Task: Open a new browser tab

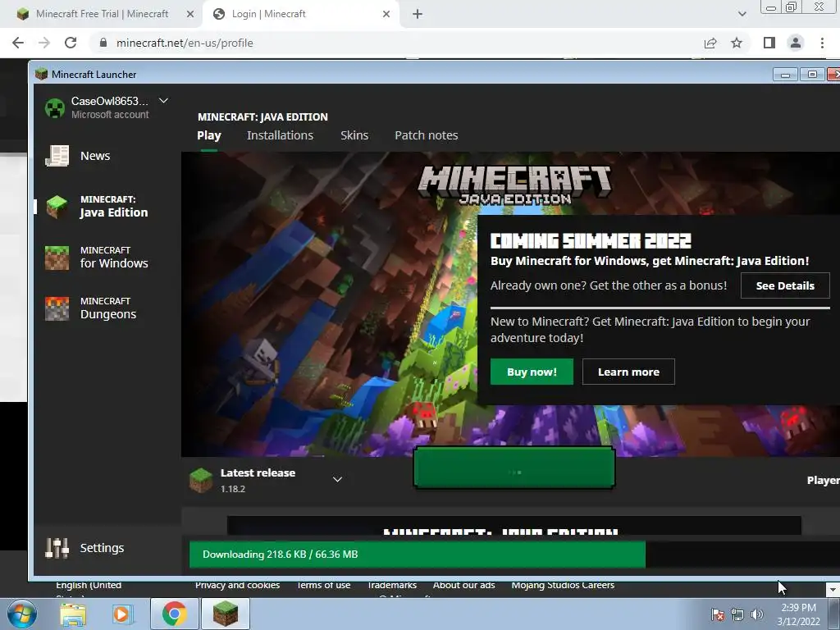Action: coord(418,15)
